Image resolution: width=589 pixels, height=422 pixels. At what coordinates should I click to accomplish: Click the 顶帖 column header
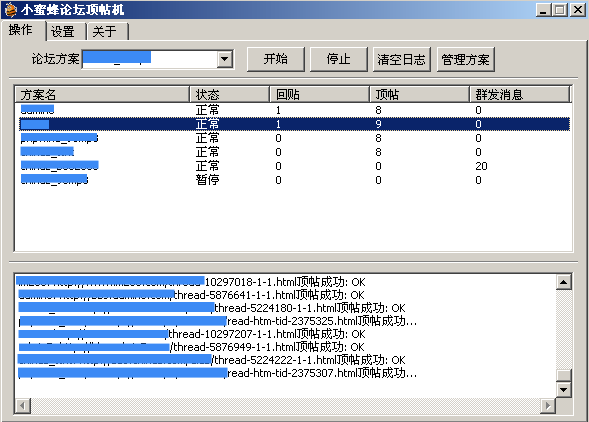[x=420, y=94]
